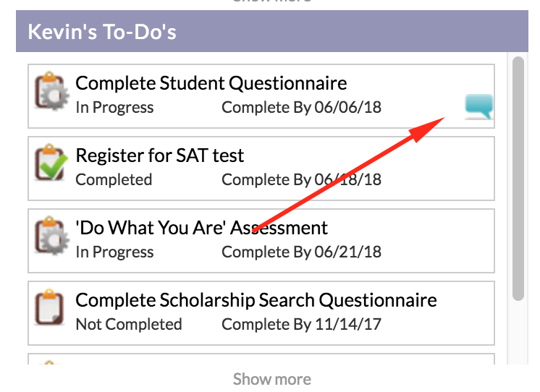The image size is (540, 392).
Task: Click the Kevin's To-Do's header
Action: 271,31
